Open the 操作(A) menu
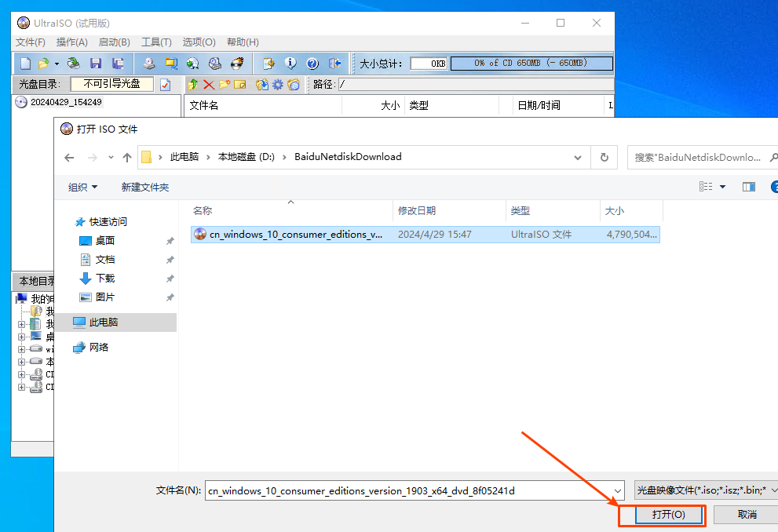The image size is (778, 532). [72, 42]
